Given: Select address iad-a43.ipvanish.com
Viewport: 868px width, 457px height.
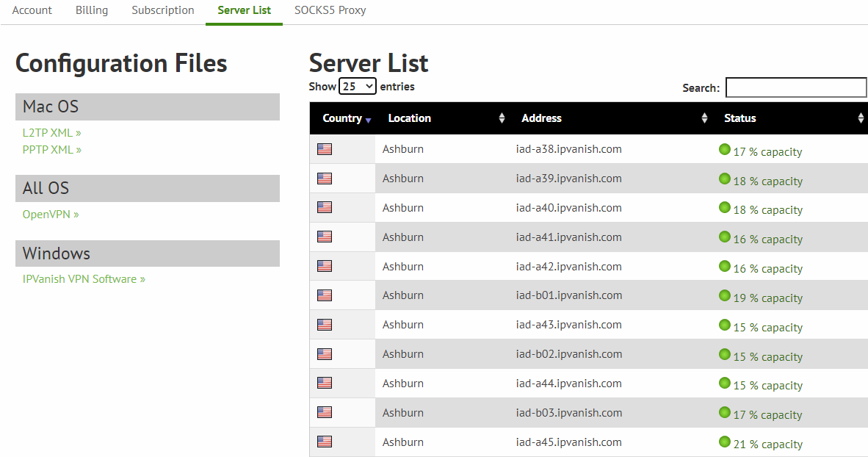Looking at the screenshot, I should click(x=568, y=325).
